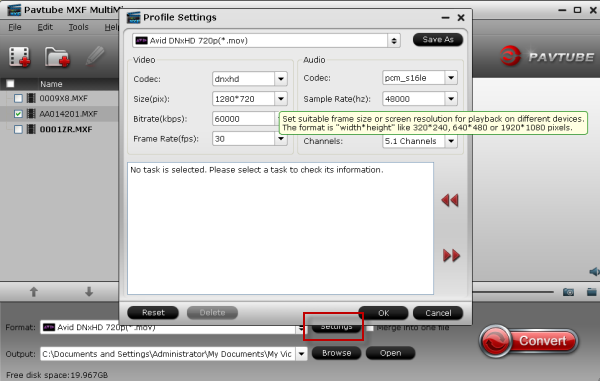Toggle the select-all checkbox in Name header
This screenshot has width=600, height=381.
point(10,83)
